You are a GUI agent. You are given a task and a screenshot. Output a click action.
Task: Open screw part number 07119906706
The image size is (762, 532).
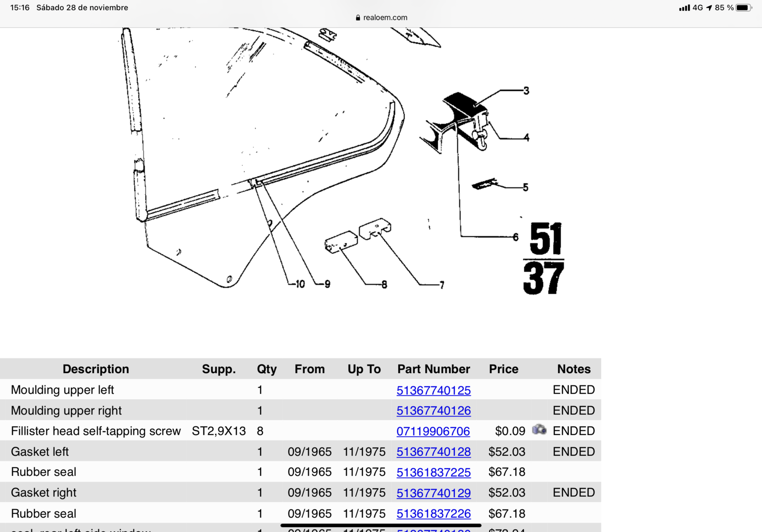[433, 431]
